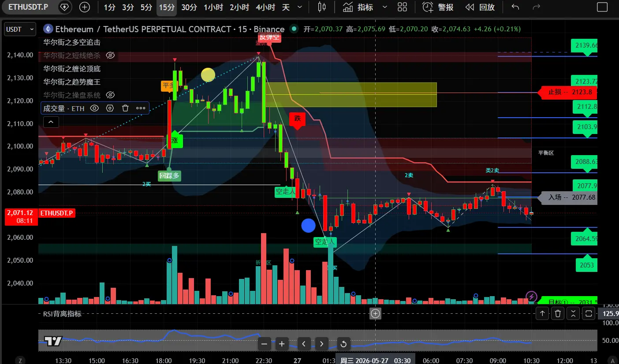Click the Ethereum / TetherUS PERPETUAL CONTRACT title
The width and height of the screenshot is (619, 364).
click(x=170, y=30)
